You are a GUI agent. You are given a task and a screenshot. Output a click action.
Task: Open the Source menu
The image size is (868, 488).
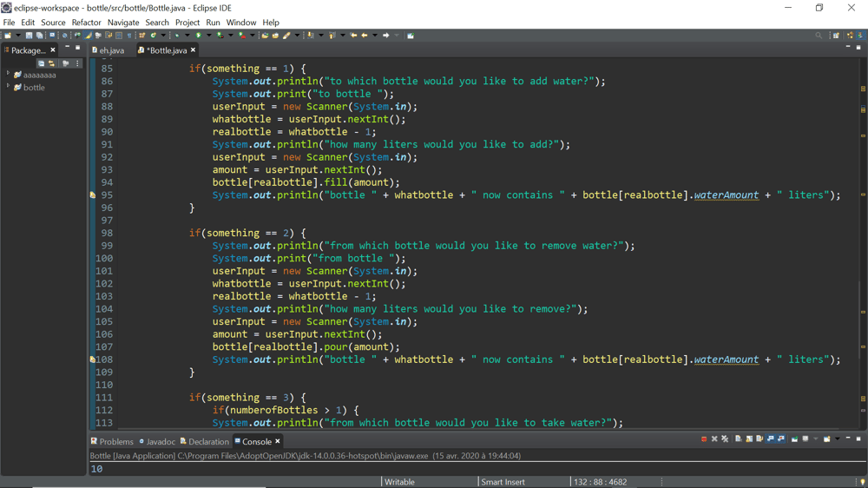point(53,23)
